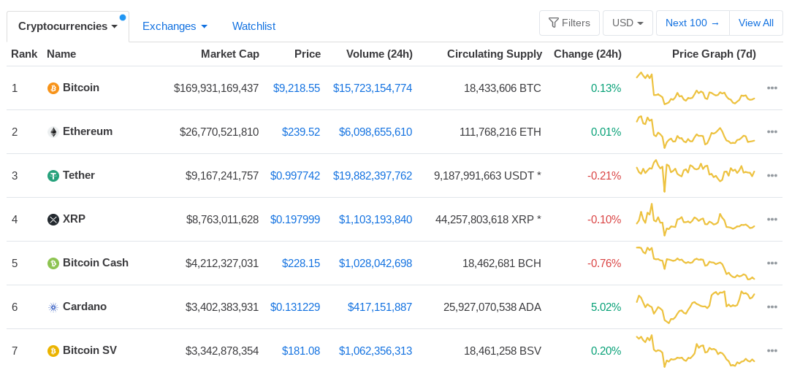
Task: Click the Bitcoin SV logo icon
Action: tap(53, 351)
